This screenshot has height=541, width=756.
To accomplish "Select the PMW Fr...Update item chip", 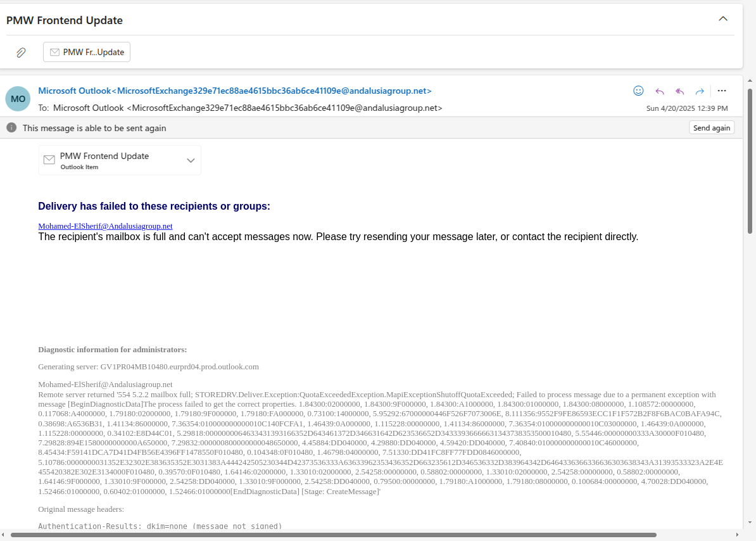I will coord(87,52).
